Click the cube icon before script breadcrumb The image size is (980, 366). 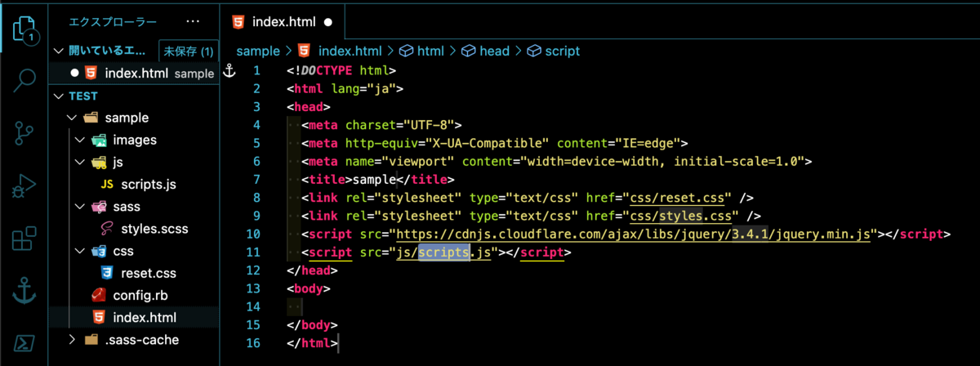(x=533, y=51)
